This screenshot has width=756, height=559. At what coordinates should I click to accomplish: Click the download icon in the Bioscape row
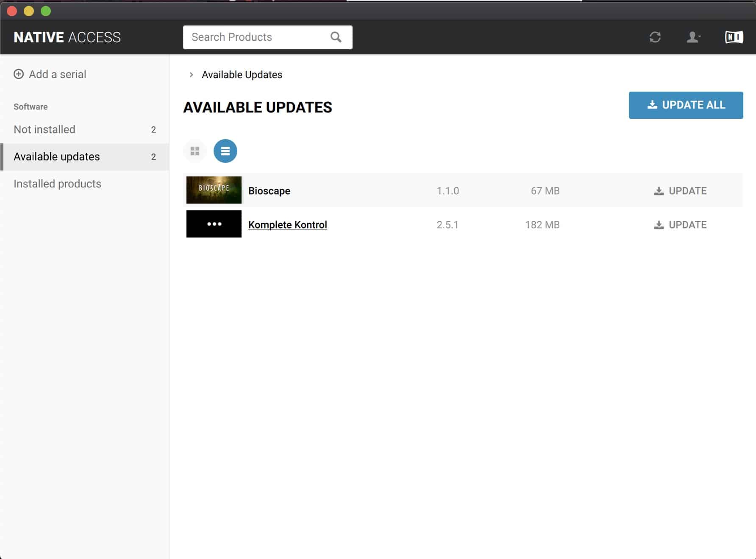659,191
